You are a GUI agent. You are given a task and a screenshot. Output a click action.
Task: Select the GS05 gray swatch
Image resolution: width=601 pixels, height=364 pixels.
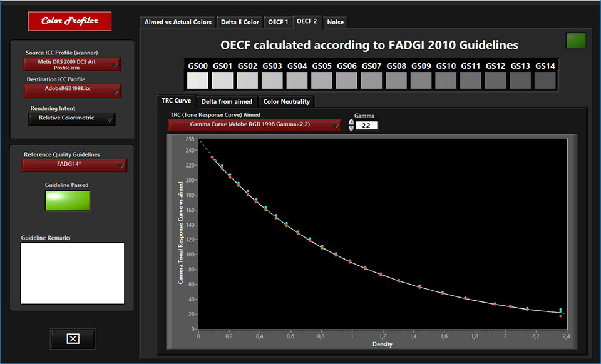click(322, 81)
